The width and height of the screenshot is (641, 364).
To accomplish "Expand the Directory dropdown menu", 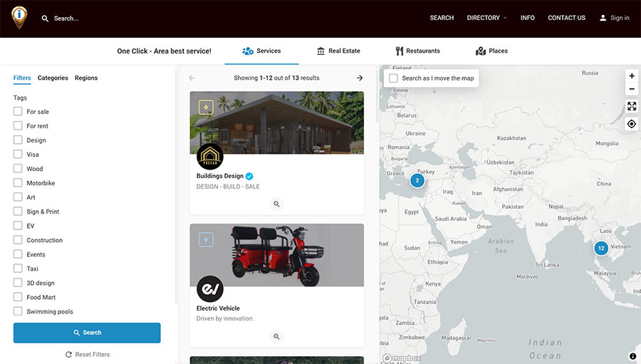I will [x=486, y=18].
